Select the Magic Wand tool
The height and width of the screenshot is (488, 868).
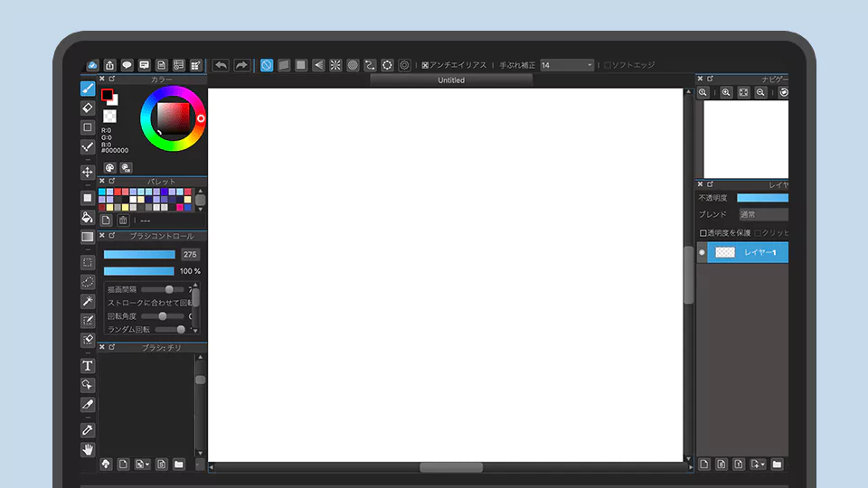point(88,301)
